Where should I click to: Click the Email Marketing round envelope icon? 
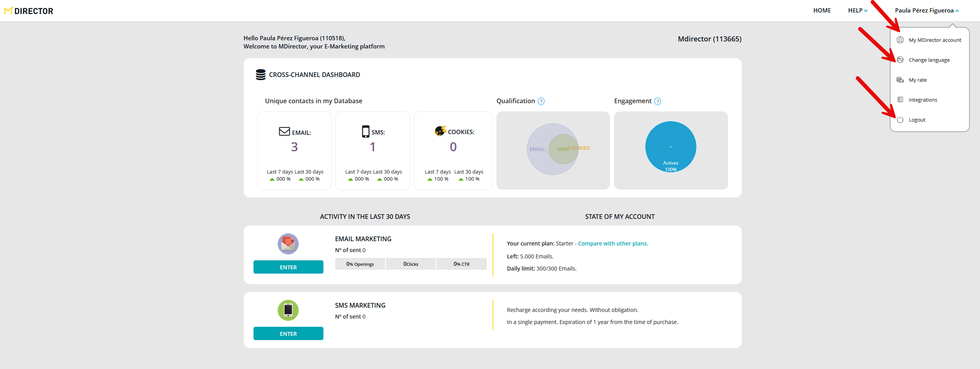click(288, 244)
